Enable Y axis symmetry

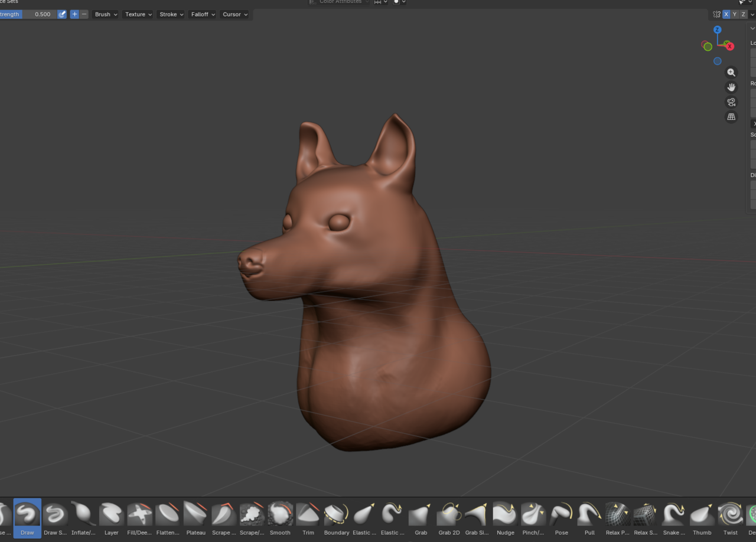click(734, 14)
